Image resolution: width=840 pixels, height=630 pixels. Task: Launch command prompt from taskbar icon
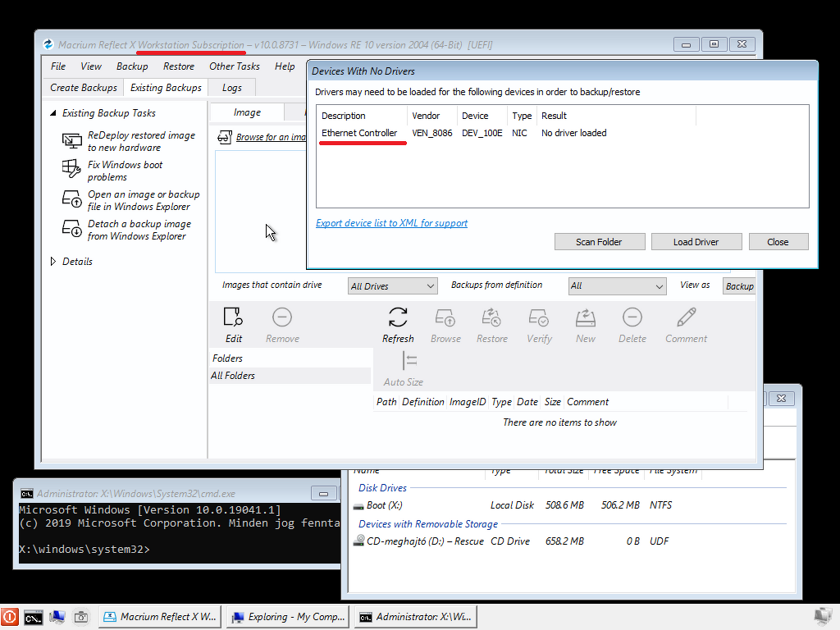coord(33,617)
